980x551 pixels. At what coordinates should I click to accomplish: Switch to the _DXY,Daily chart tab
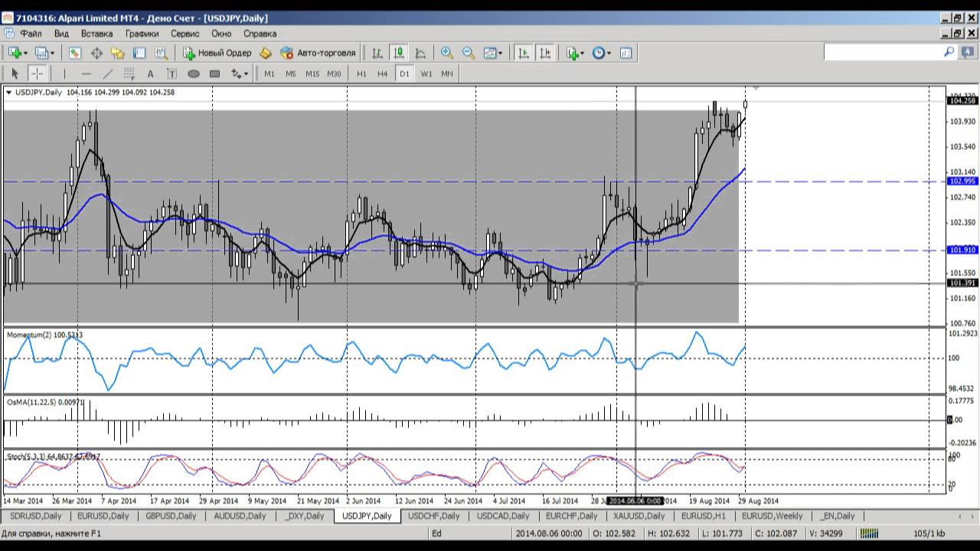[304, 516]
